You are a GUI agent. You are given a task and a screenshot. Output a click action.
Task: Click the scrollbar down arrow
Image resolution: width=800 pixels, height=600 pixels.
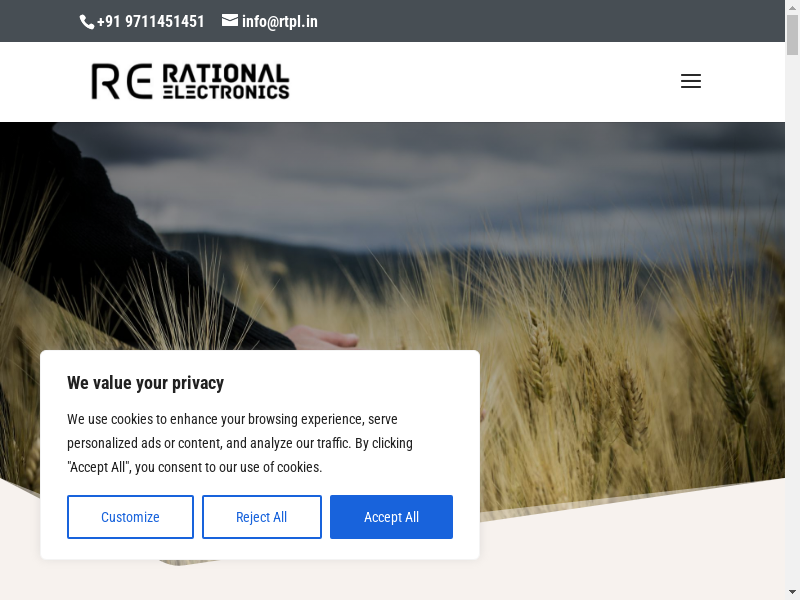[x=792, y=593]
